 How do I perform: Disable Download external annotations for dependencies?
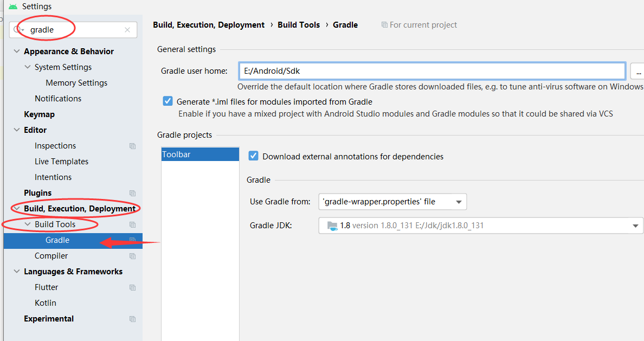[x=253, y=156]
